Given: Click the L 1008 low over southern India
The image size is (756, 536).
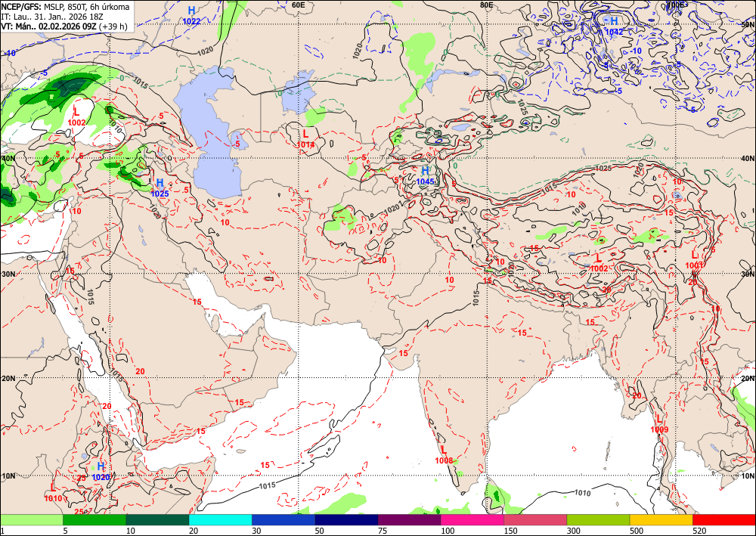Looking at the screenshot, I should coord(444,454).
